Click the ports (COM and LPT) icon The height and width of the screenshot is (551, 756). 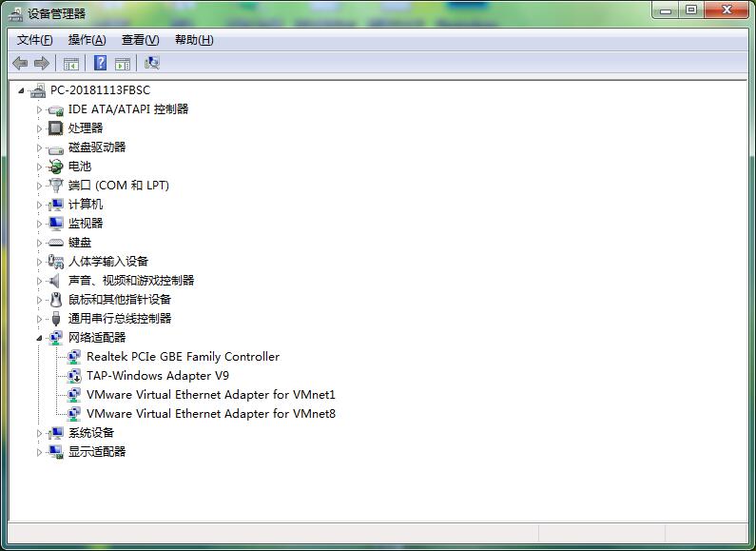(x=56, y=186)
